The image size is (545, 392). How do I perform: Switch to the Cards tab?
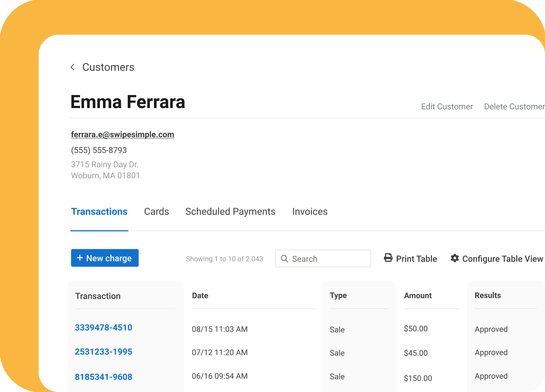tap(157, 212)
